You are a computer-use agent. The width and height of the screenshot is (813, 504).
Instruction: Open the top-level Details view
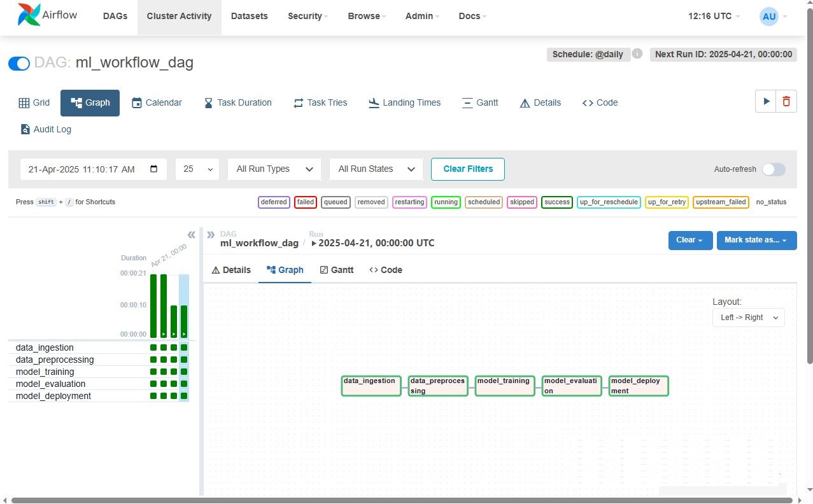(541, 103)
